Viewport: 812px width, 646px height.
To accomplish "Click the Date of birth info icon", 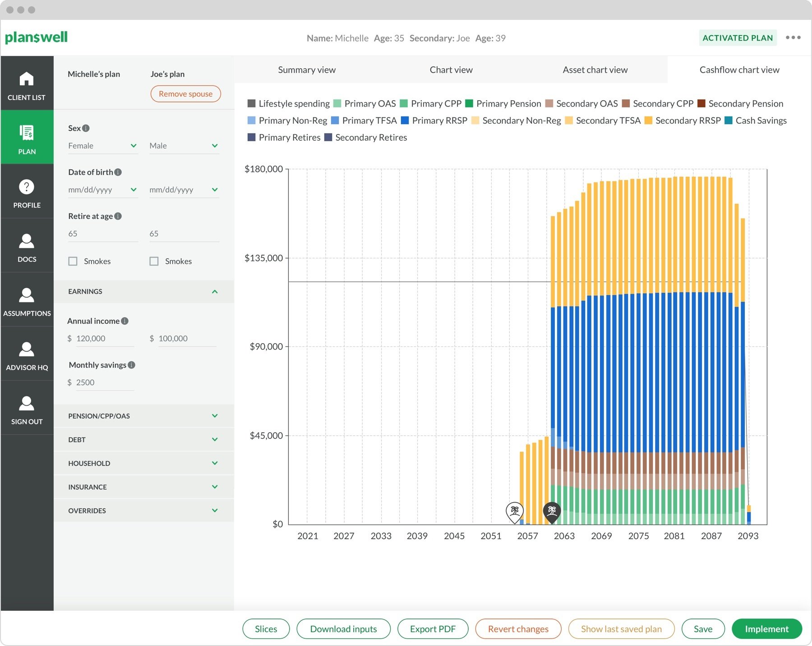I will tap(118, 172).
